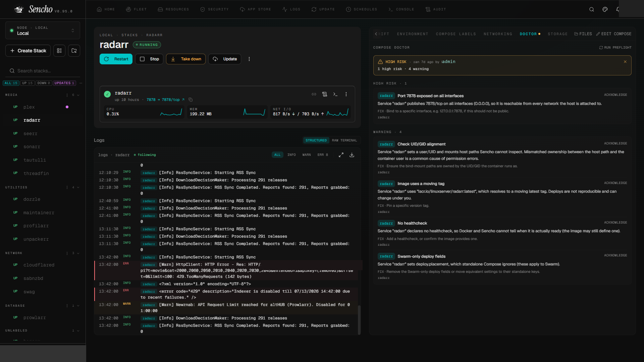This screenshot has width=644, height=362.
Task: Collapse the Unlabeled group chevron
Action: pos(78,330)
